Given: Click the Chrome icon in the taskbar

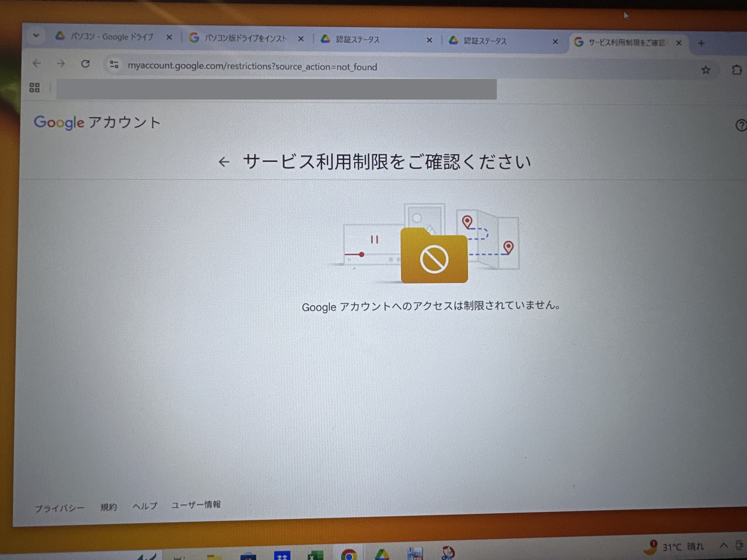Looking at the screenshot, I should (349, 555).
